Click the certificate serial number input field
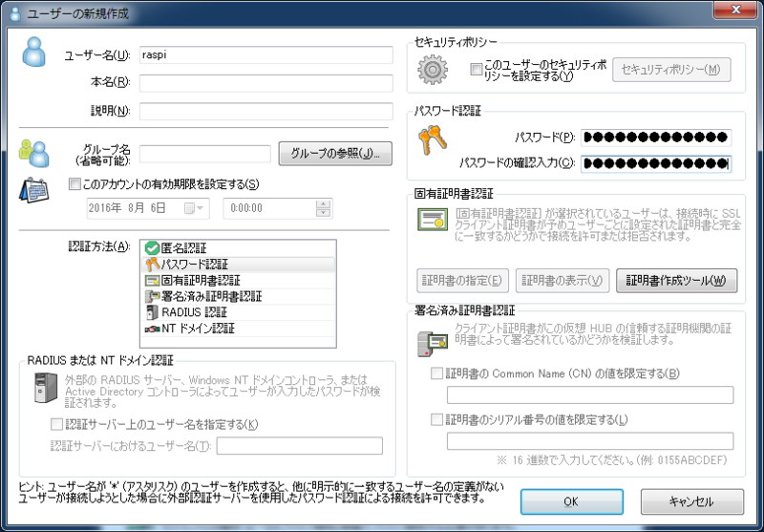Screen dimensions: 764x532 coord(590,441)
